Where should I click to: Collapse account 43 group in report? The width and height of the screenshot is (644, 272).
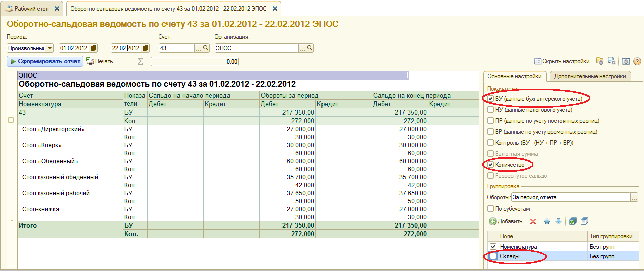[11, 120]
